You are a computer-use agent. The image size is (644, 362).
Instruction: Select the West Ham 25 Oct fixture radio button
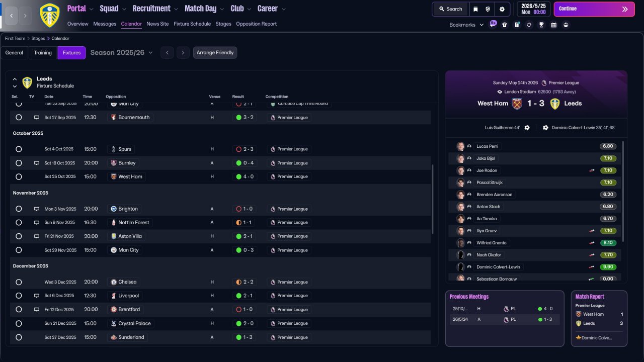19,176
